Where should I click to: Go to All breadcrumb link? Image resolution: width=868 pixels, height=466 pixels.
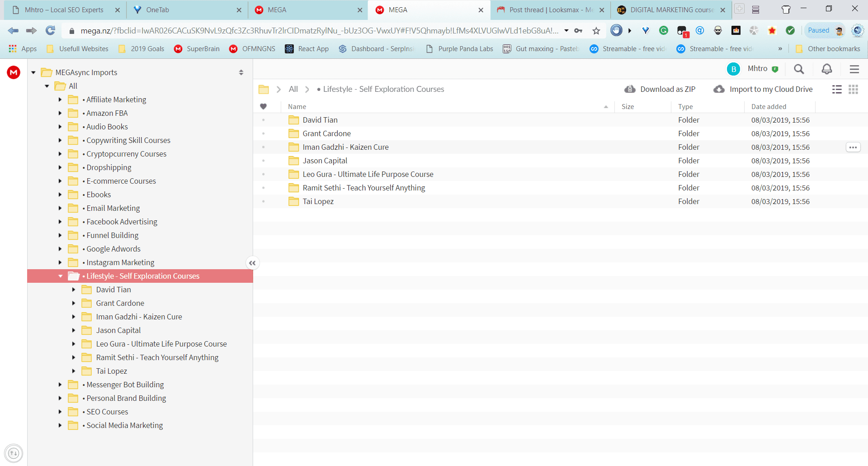(293, 89)
